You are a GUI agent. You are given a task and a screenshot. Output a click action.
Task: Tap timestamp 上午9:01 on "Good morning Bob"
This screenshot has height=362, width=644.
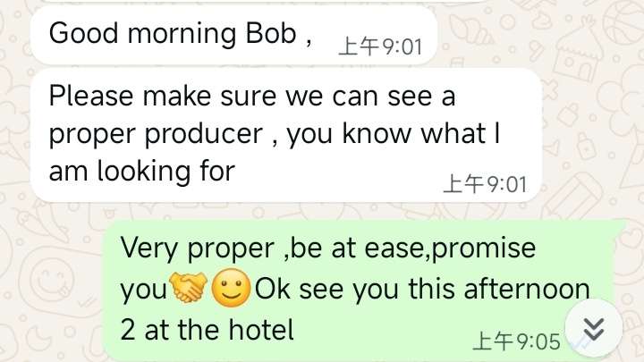380,46
